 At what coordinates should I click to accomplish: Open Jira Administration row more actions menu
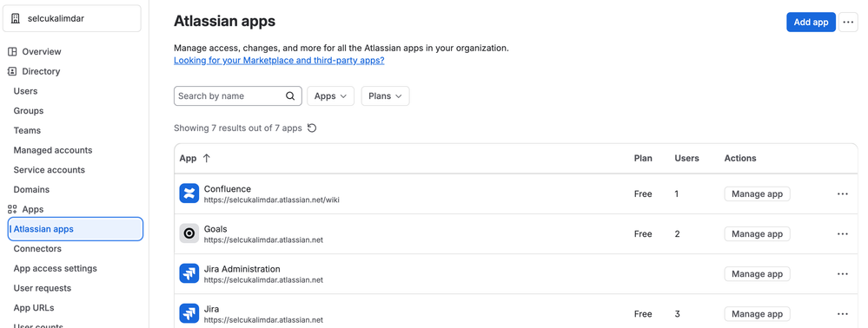tap(843, 274)
